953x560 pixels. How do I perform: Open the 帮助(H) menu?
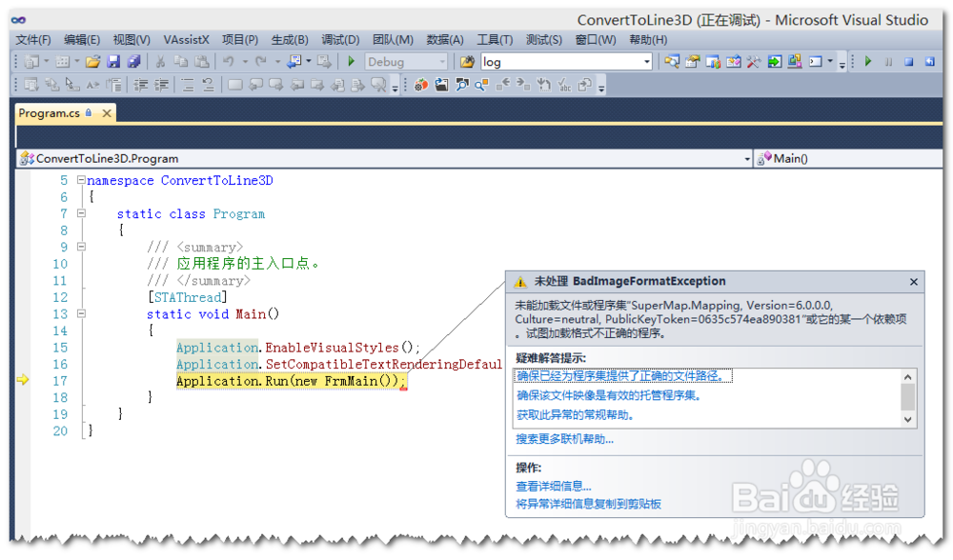(648, 40)
